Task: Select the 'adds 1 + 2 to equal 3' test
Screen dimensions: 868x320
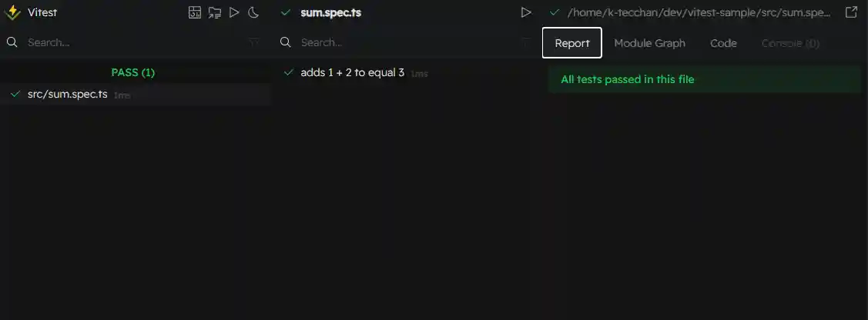Action: pyautogui.click(x=352, y=72)
